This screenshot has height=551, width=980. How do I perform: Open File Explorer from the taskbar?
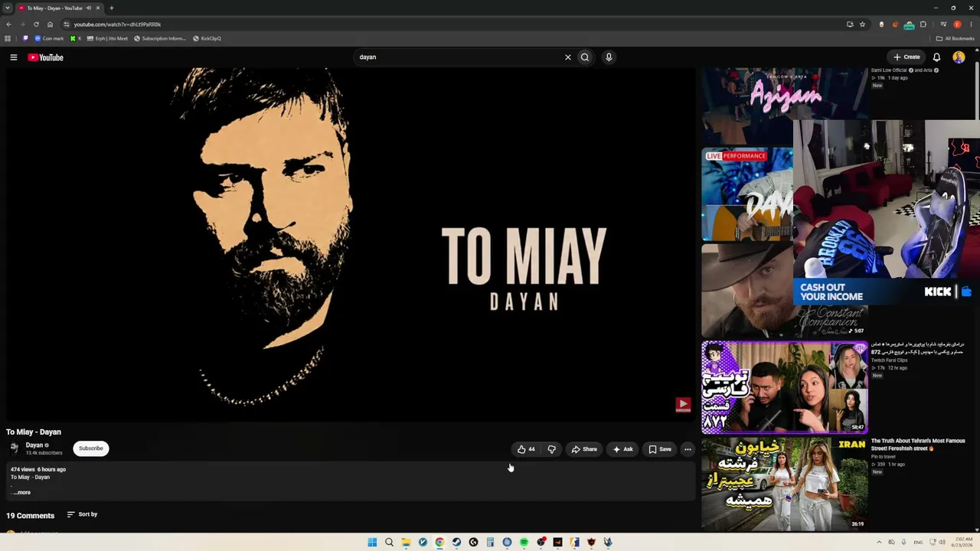pos(406,542)
